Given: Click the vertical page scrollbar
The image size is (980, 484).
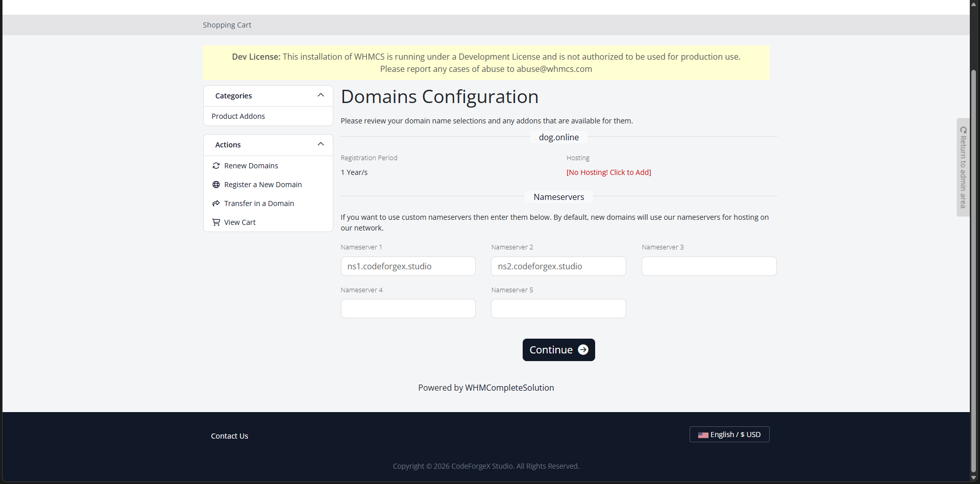Looking at the screenshot, I should pyautogui.click(x=973, y=255).
